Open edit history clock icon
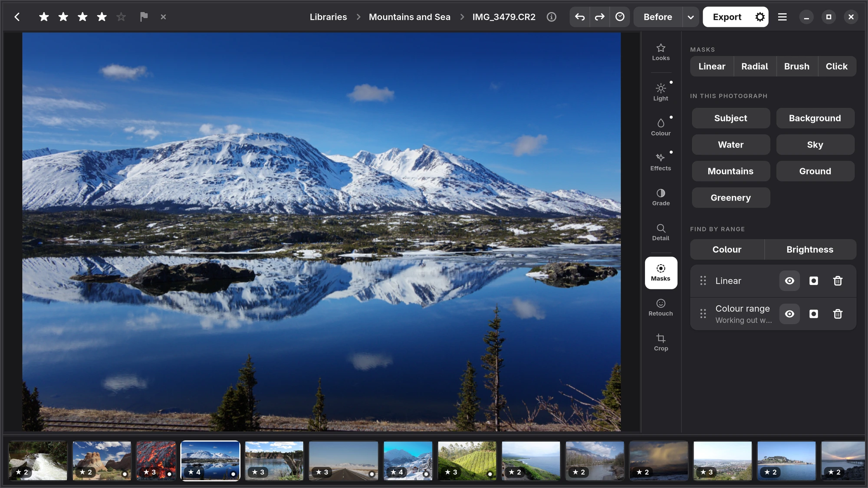 coord(620,17)
